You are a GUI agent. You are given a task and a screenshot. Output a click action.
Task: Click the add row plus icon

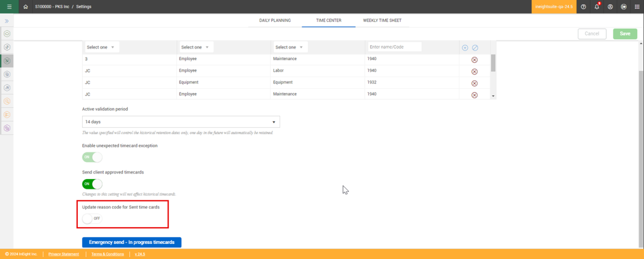tap(465, 48)
